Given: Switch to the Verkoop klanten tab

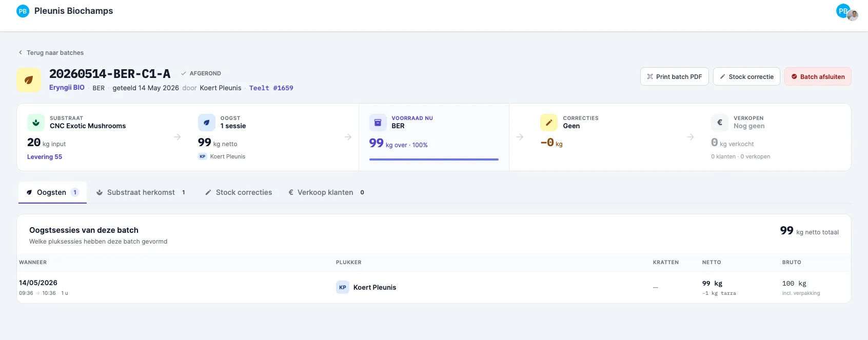Looking at the screenshot, I should coord(326,192).
